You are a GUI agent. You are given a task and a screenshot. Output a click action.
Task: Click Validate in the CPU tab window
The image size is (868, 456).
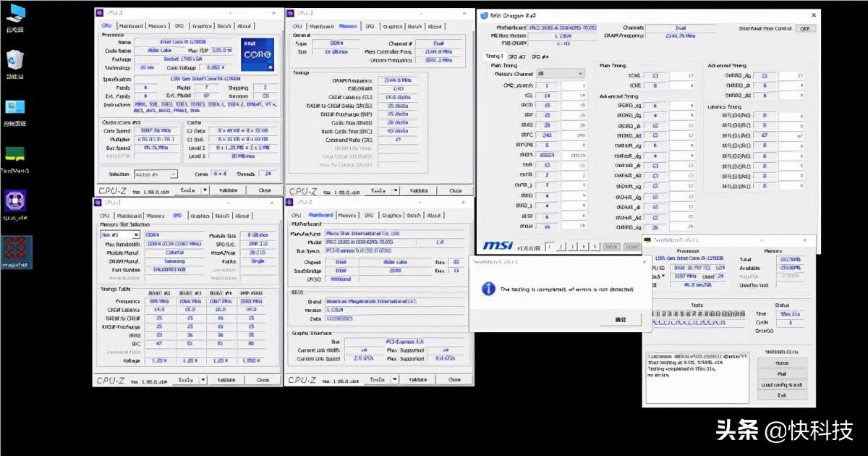[229, 190]
